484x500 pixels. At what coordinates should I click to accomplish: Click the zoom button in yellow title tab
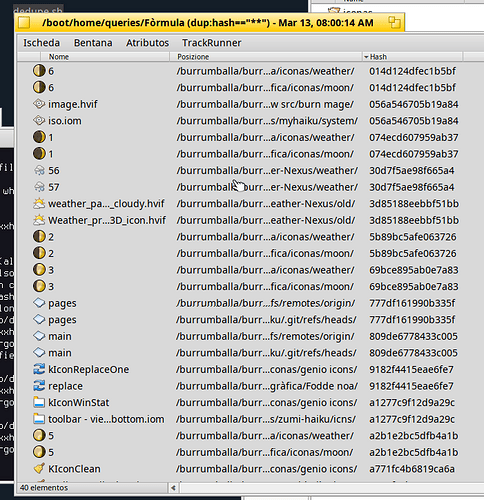click(394, 23)
